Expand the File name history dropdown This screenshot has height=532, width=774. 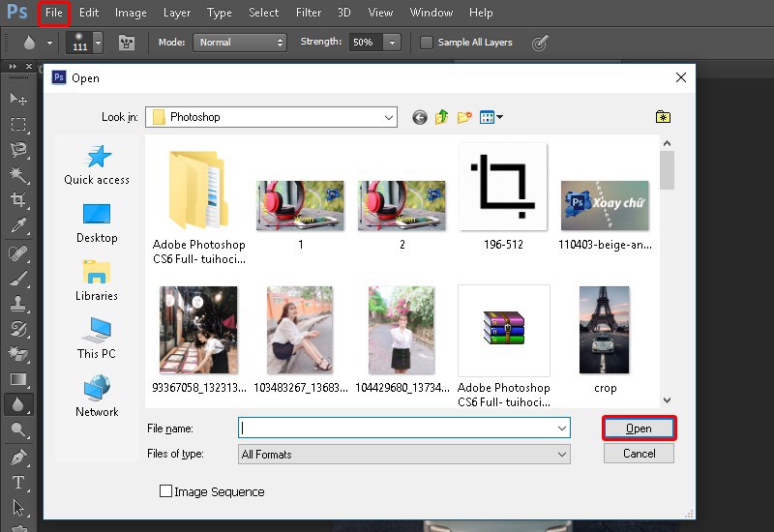[x=562, y=428]
